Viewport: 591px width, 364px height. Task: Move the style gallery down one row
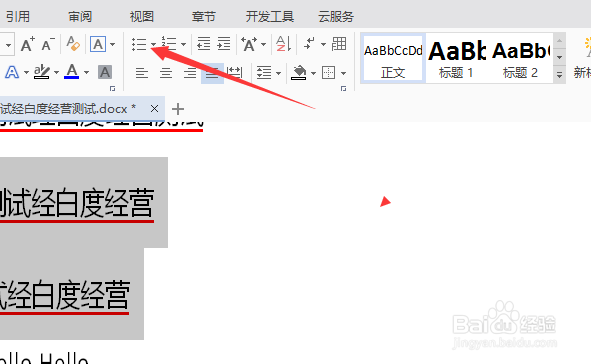click(x=559, y=57)
